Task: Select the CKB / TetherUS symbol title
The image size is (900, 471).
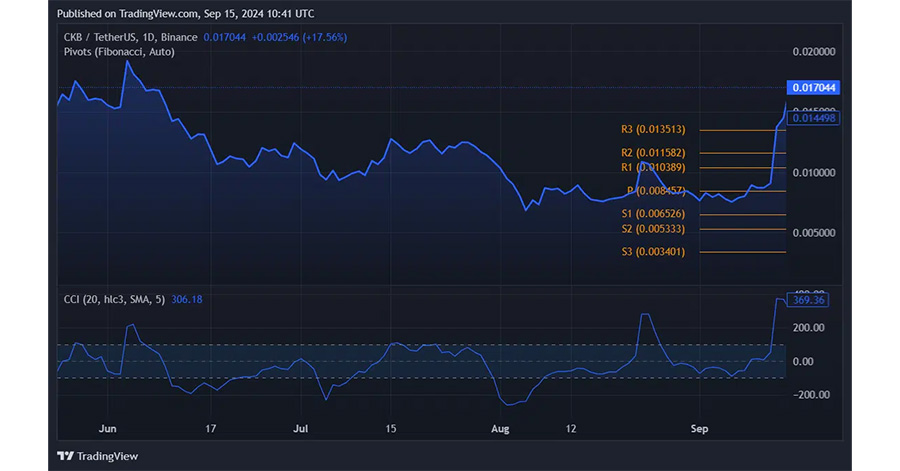Action: coord(130,37)
